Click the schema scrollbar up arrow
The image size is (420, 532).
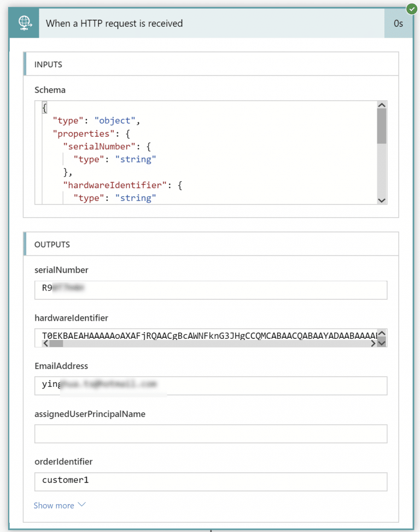382,105
